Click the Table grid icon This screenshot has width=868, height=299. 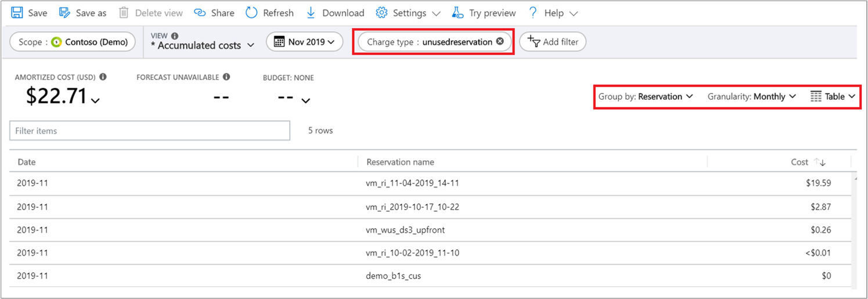click(816, 96)
